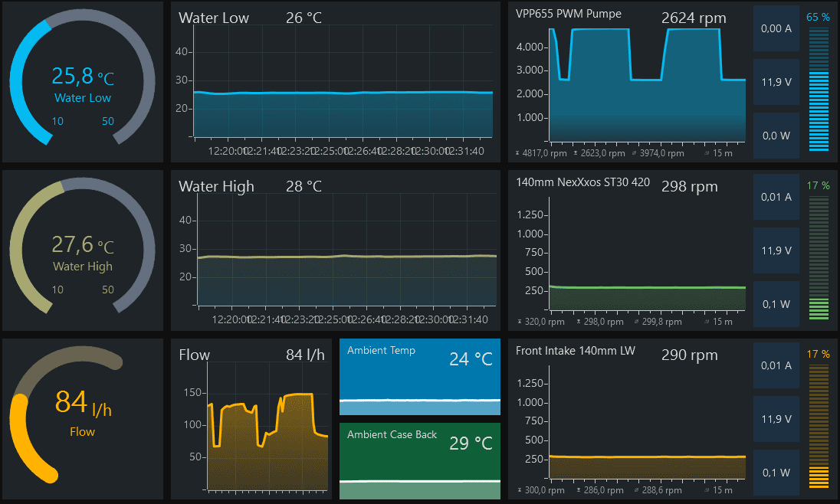Click the green 17 % label

[x=818, y=185]
